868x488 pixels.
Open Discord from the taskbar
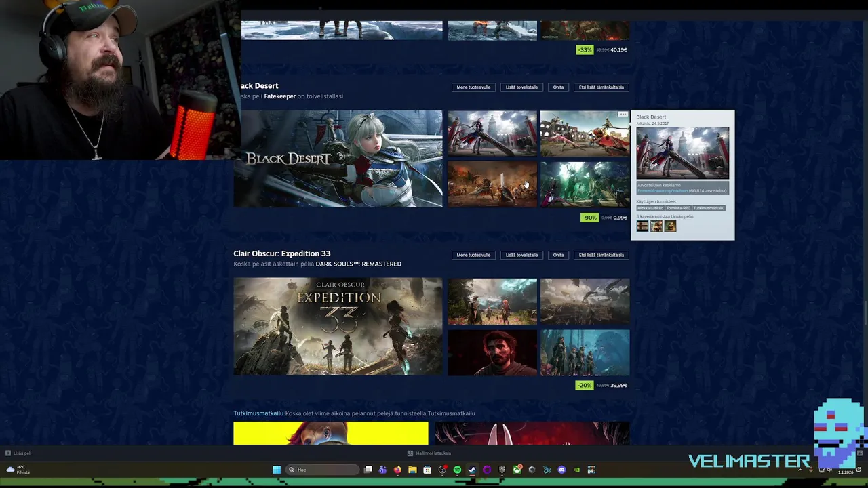tap(561, 470)
